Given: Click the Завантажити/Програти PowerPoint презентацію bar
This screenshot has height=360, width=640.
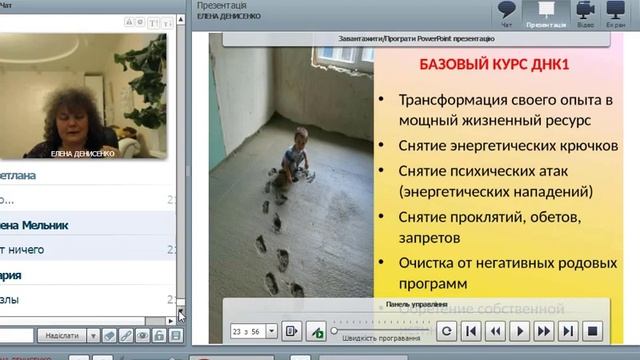Looking at the screenshot, I should click(416, 39).
